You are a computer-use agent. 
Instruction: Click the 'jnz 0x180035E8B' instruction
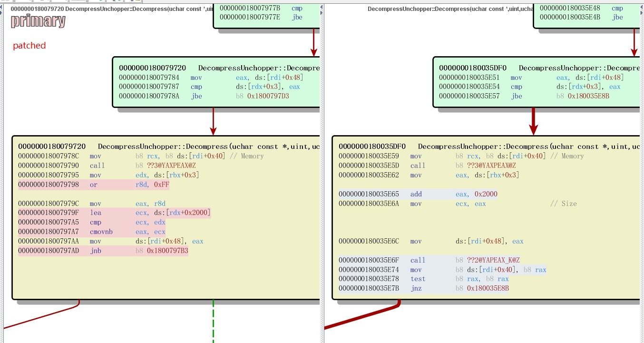424,288
